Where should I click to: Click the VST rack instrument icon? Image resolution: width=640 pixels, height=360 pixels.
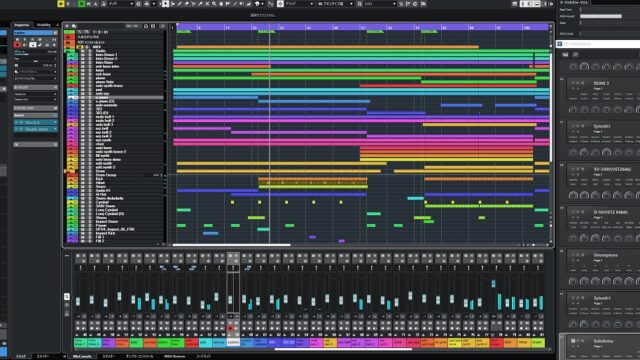tap(565, 54)
